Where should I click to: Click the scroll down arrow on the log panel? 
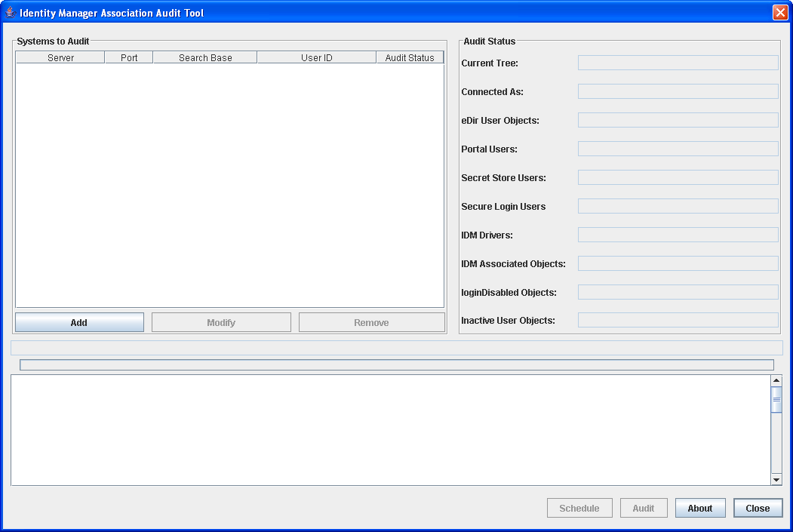click(x=776, y=479)
